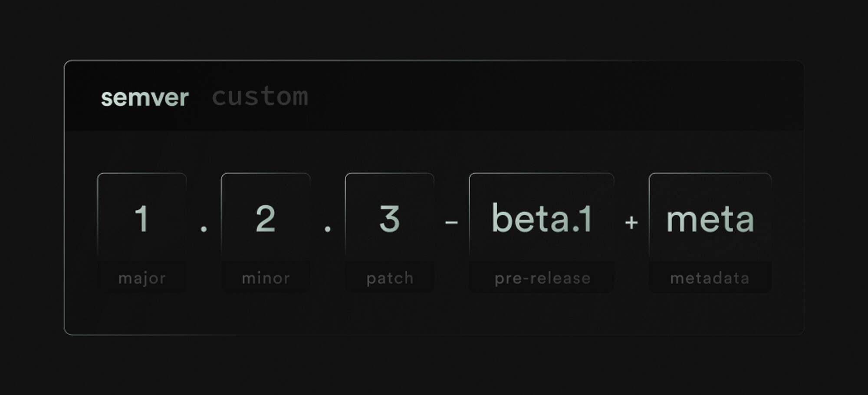Click the minor version field showing 2
Screen dimensions: 868x395
pos(266,218)
